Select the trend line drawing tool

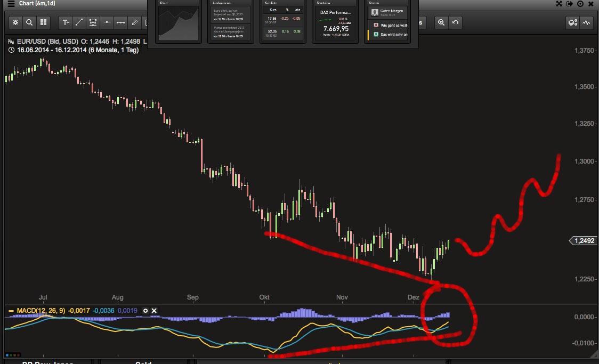point(79,22)
